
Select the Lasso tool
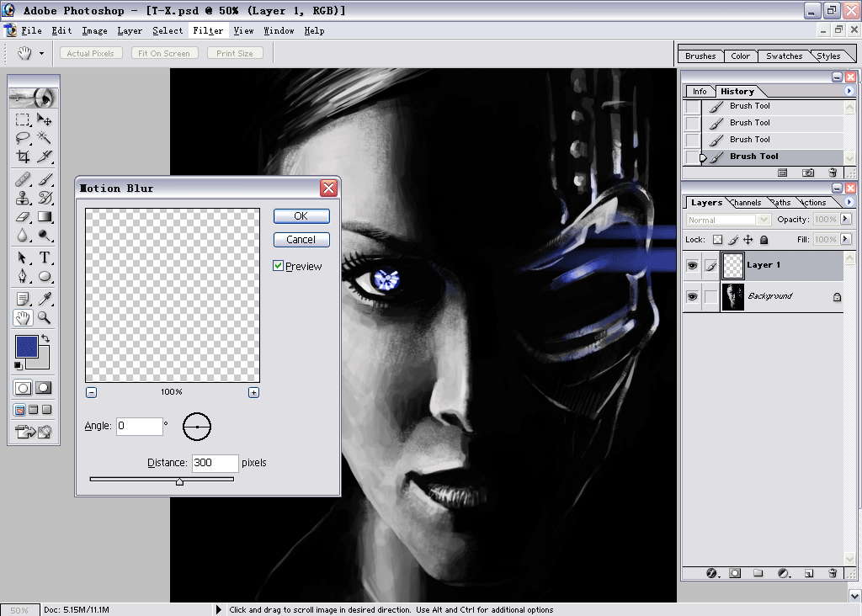pos(23,137)
